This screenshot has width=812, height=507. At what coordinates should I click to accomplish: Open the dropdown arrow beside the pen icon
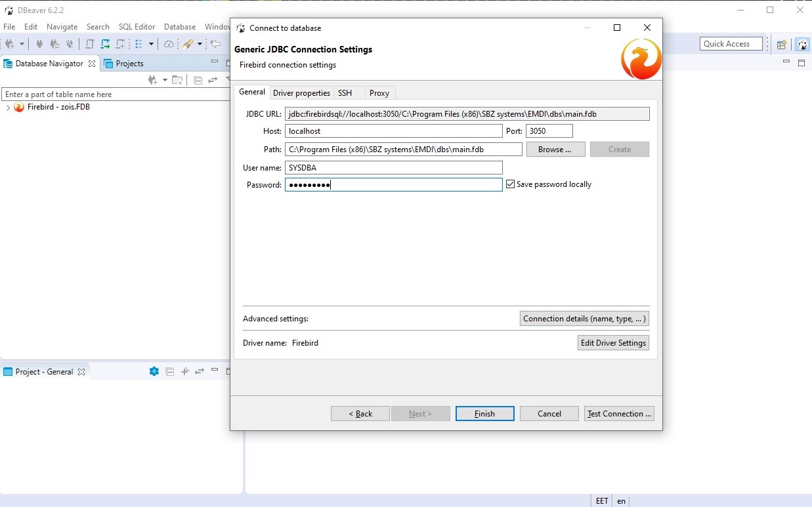pos(199,44)
